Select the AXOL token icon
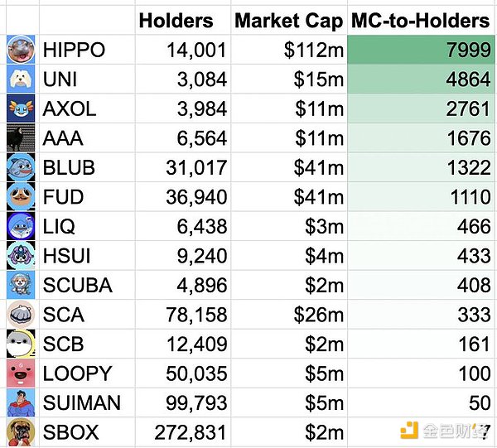Image resolution: width=497 pixels, height=448 pixels. [20, 108]
